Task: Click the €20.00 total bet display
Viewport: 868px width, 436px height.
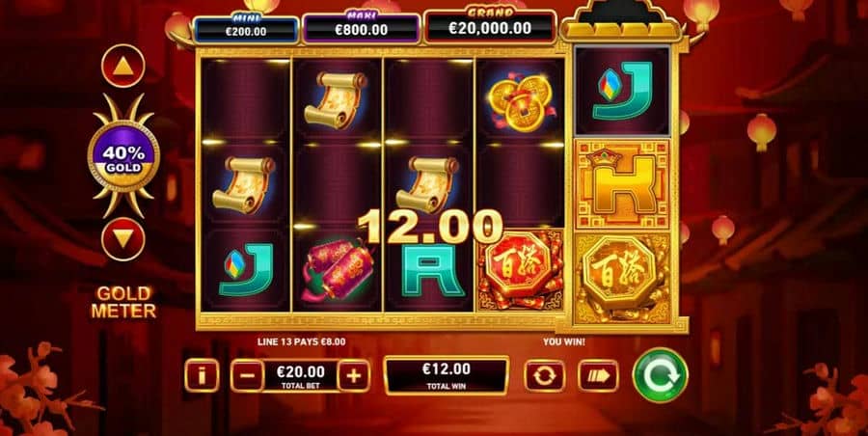Action: pyautogui.click(x=301, y=376)
